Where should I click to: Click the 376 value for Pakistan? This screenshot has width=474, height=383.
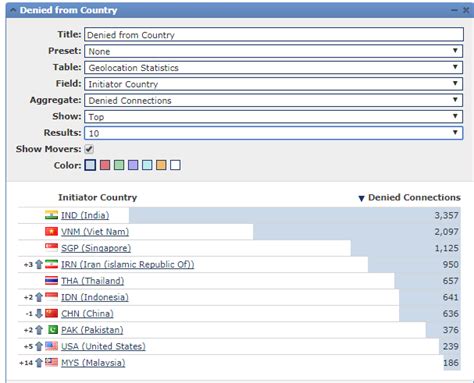click(x=451, y=330)
